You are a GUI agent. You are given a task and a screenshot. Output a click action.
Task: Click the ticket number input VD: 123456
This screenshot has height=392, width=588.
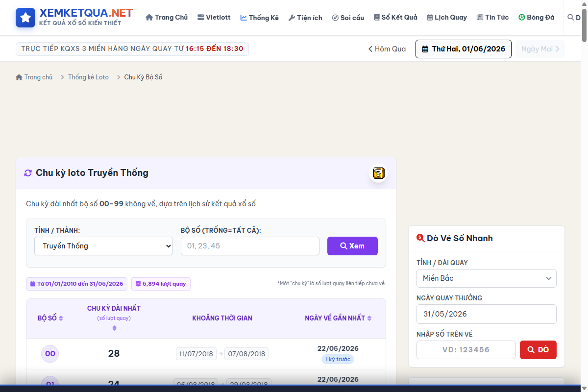click(x=466, y=350)
